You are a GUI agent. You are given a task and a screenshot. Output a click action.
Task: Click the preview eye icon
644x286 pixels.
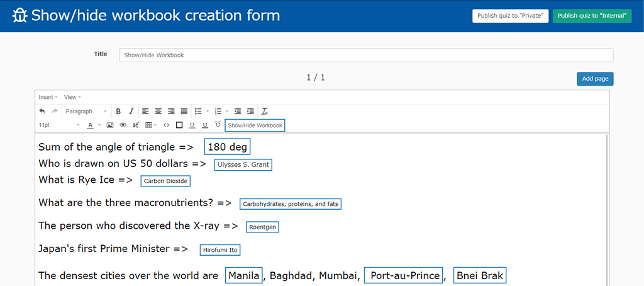tap(123, 125)
